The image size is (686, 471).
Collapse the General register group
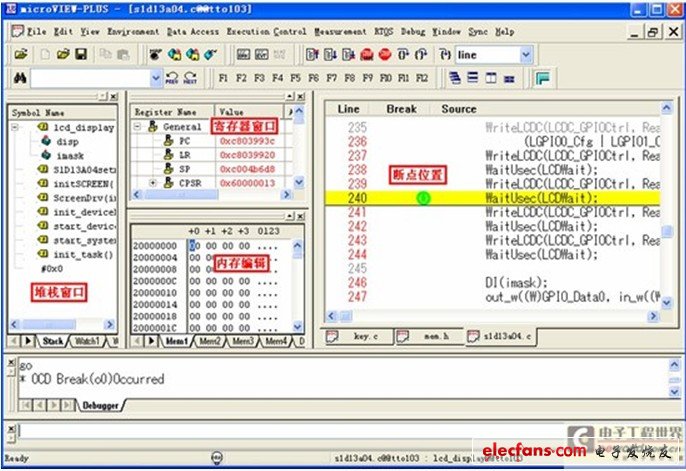(138, 127)
